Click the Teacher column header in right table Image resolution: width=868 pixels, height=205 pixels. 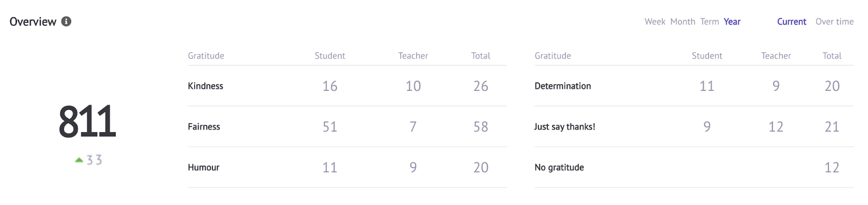click(x=776, y=55)
